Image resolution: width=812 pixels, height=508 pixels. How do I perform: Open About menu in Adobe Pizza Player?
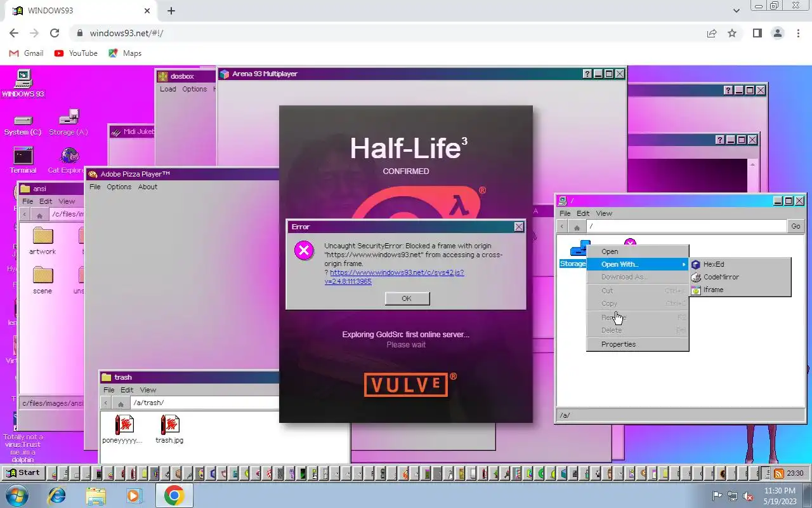(x=148, y=187)
